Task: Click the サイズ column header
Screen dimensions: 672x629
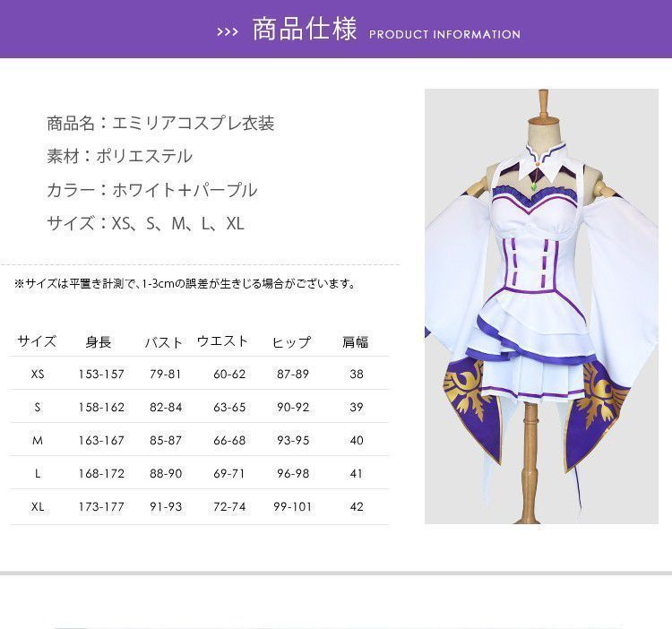Action: (x=37, y=342)
